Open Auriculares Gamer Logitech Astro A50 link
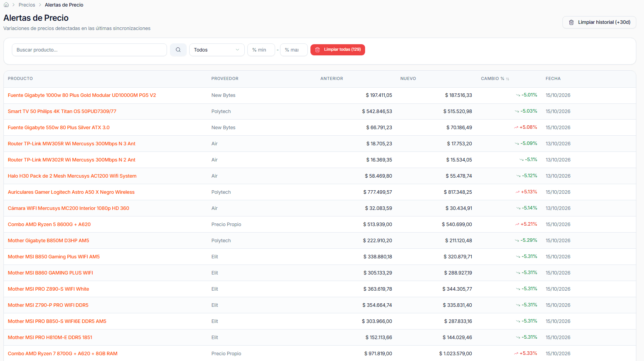 click(71, 192)
